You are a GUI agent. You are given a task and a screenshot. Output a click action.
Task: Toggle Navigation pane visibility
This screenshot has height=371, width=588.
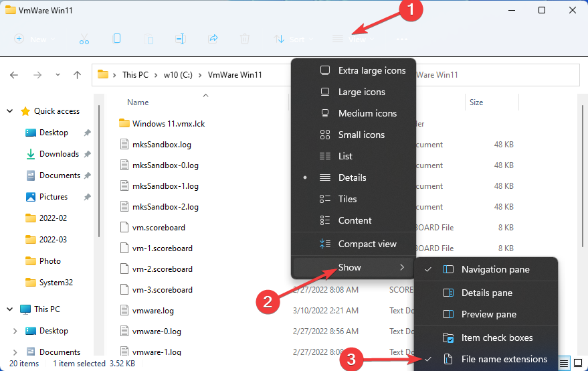click(x=486, y=270)
